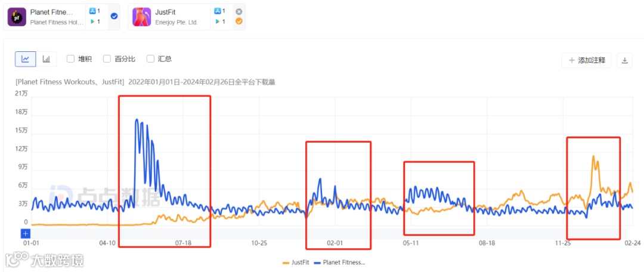Click the blue plus button below chart
The width and height of the screenshot is (644, 272).
point(26,234)
